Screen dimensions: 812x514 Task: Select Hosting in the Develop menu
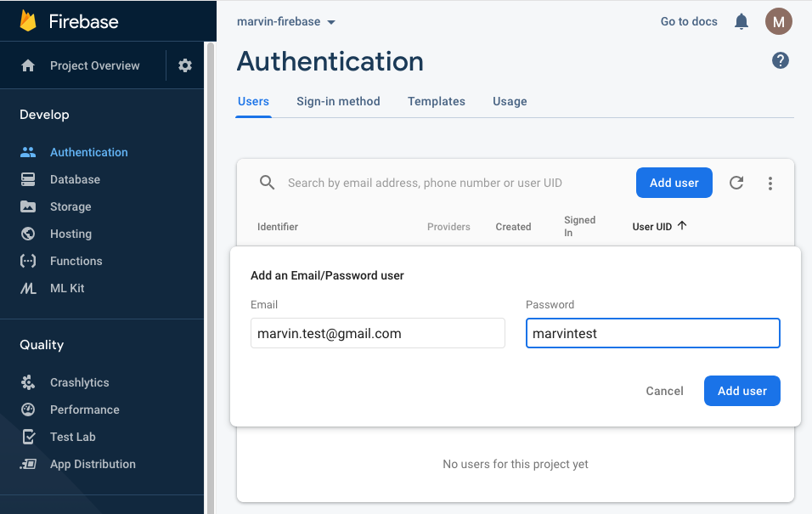point(70,234)
